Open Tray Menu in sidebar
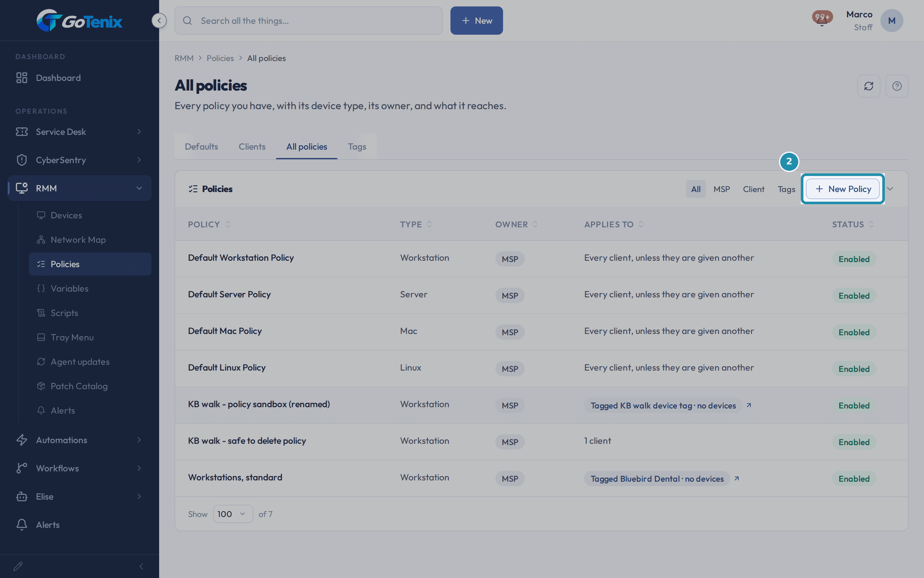924x578 pixels. pos(90,337)
